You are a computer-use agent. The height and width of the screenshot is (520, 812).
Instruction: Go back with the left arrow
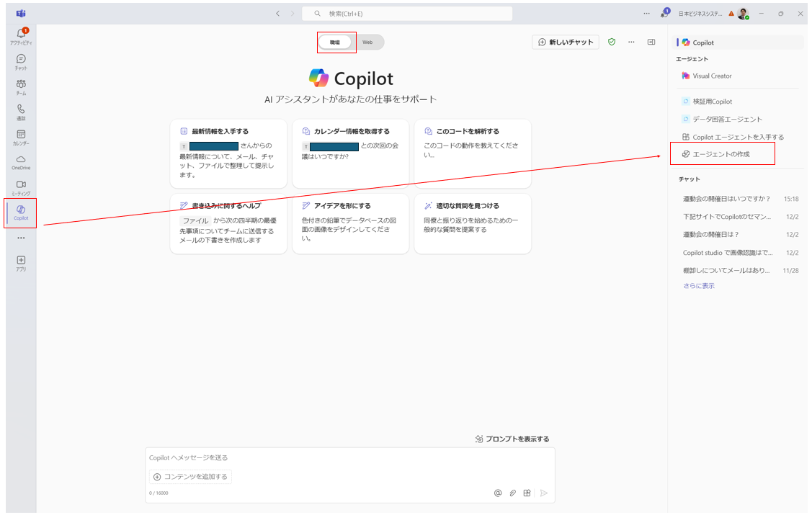[277, 14]
